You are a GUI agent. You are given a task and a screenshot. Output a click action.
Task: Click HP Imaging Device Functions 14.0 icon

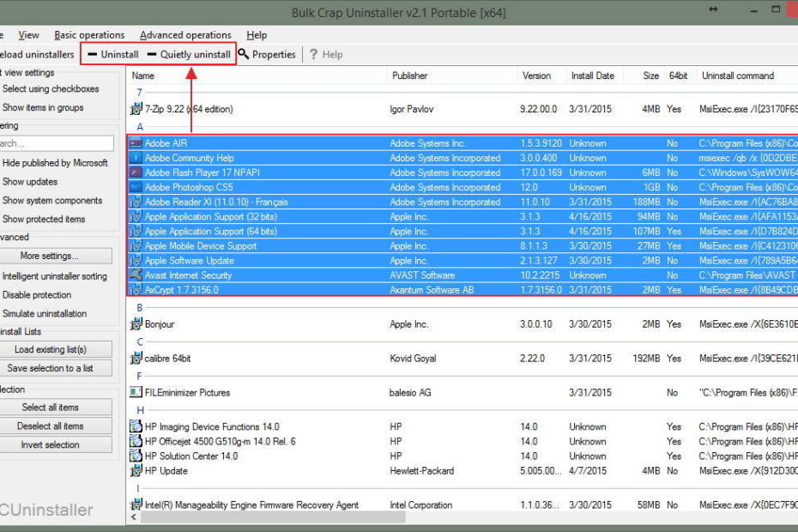click(136, 426)
